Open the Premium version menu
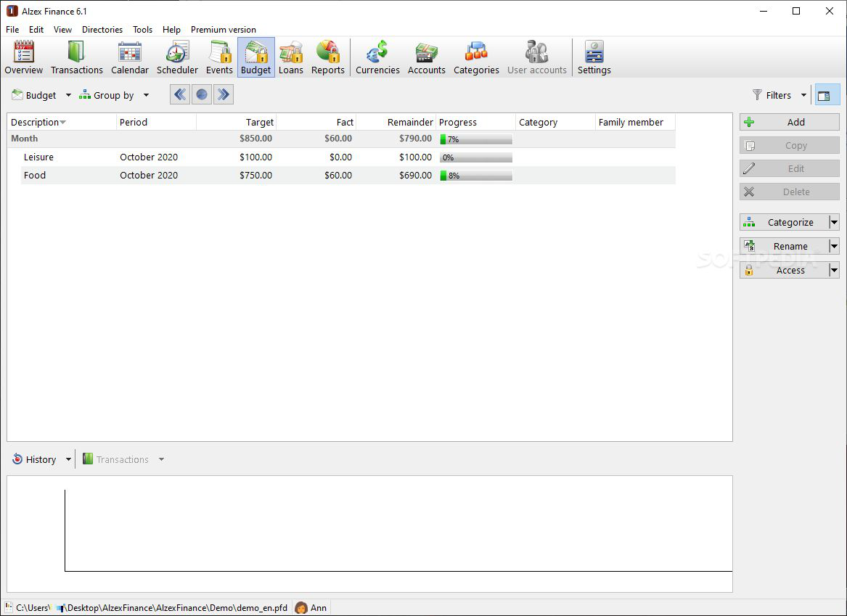Image resolution: width=847 pixels, height=616 pixels. (223, 30)
